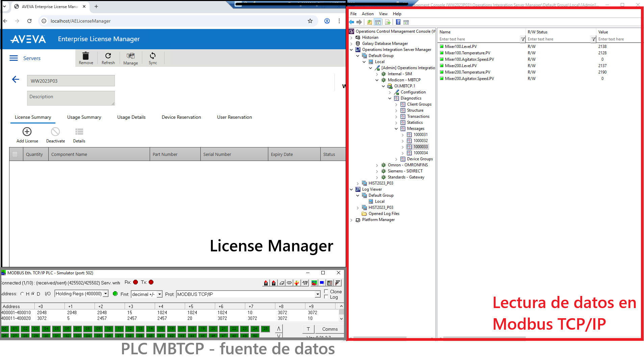The image size is (644, 357).
Task: Click the eraser icon in Modbus simulator toolbar
Action: click(282, 283)
